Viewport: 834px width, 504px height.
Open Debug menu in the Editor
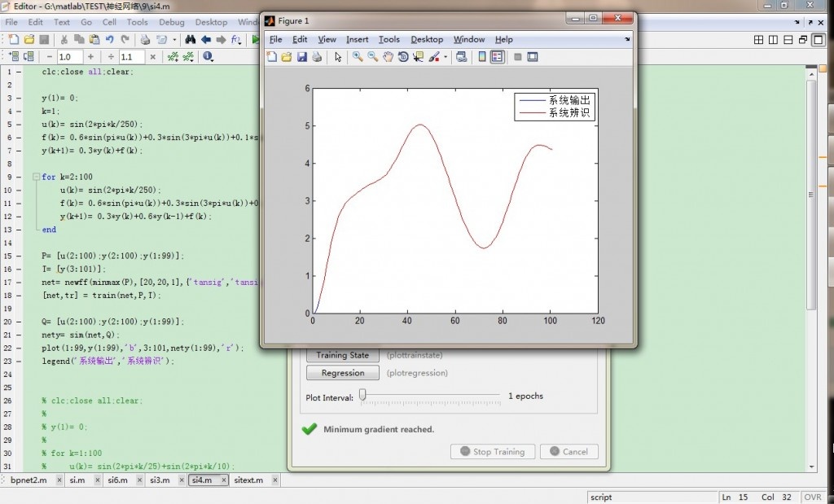(x=171, y=22)
